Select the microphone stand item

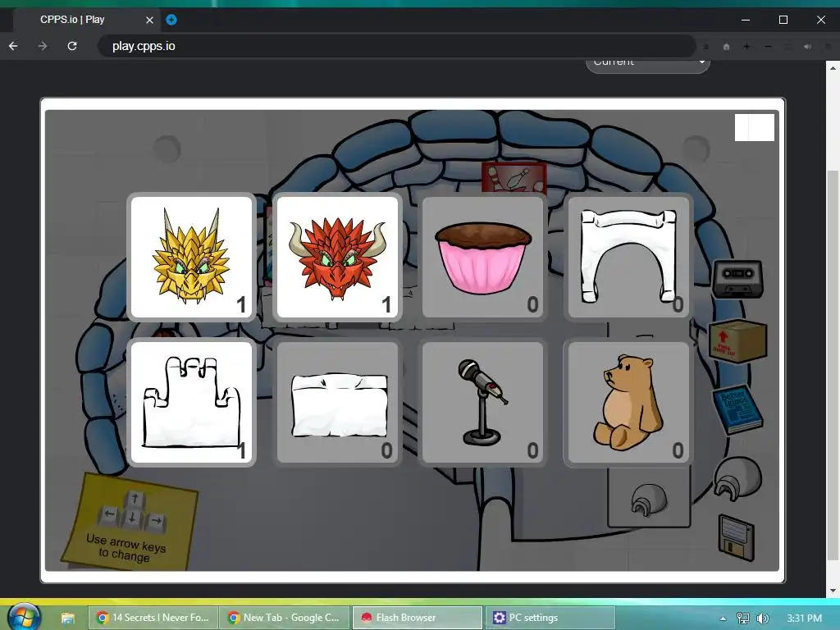pyautogui.click(x=482, y=402)
